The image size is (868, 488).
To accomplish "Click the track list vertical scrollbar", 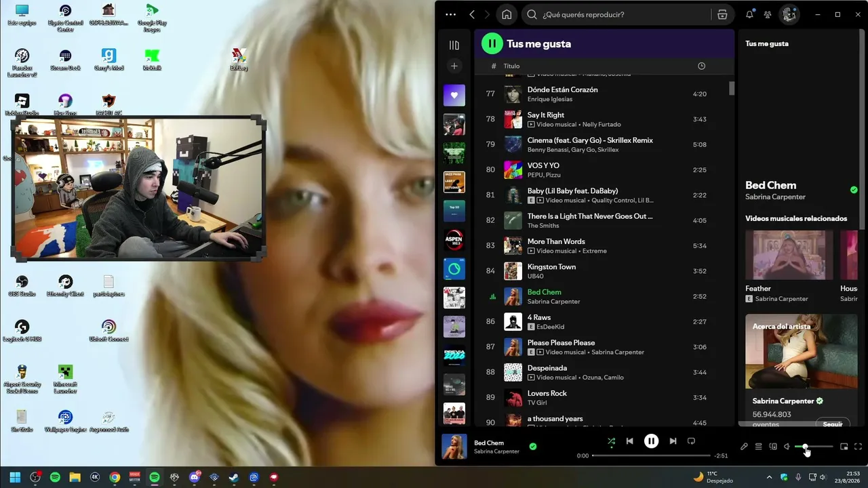I will (732, 88).
